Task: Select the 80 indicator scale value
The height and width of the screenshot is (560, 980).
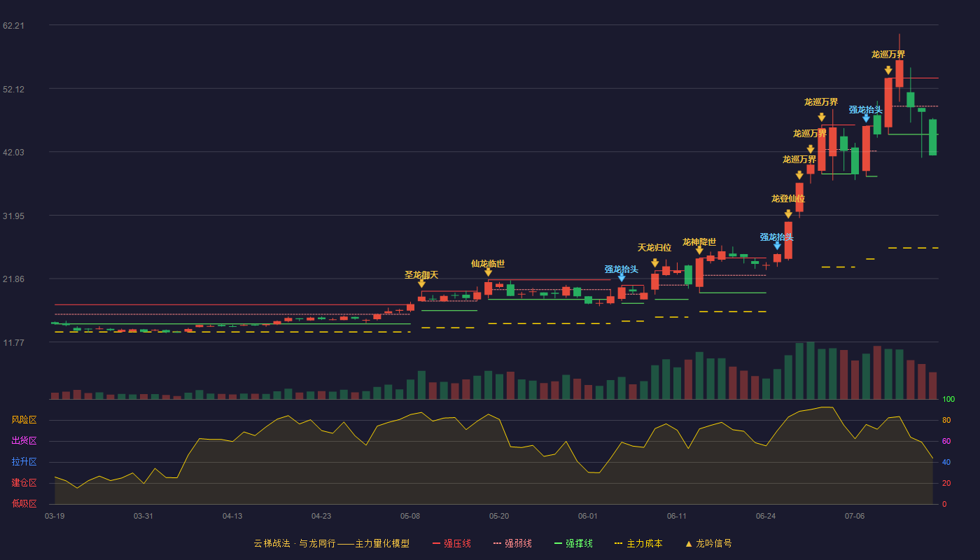Action: [x=946, y=420]
